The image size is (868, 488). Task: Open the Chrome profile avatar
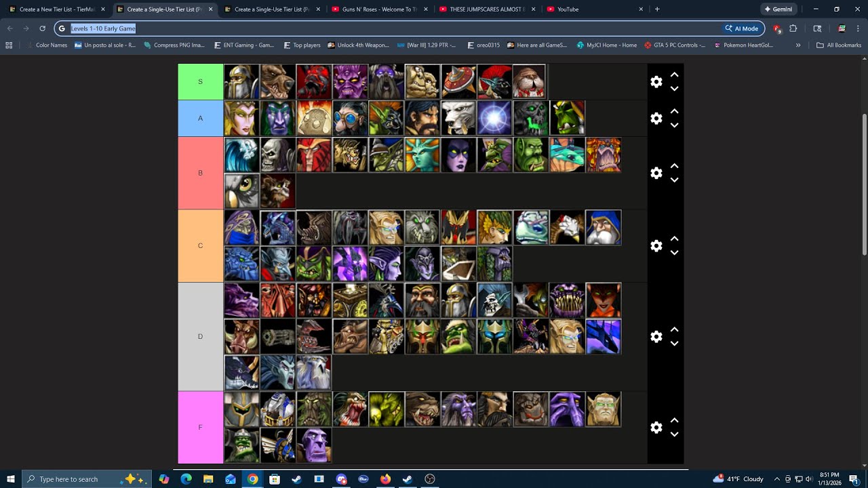(x=842, y=28)
